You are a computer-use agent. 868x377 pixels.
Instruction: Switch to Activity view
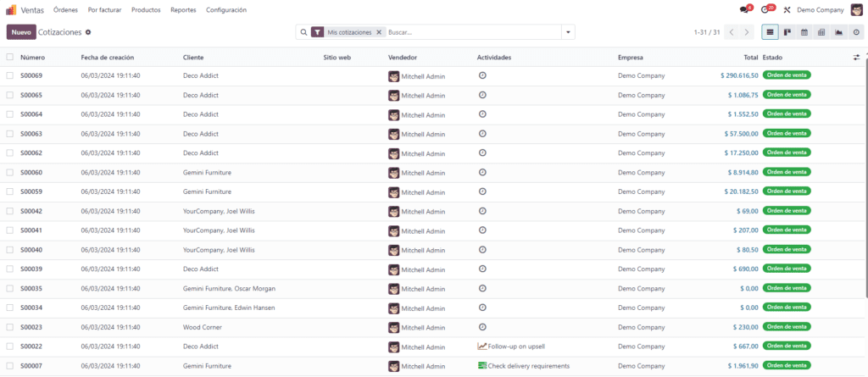pyautogui.click(x=856, y=32)
